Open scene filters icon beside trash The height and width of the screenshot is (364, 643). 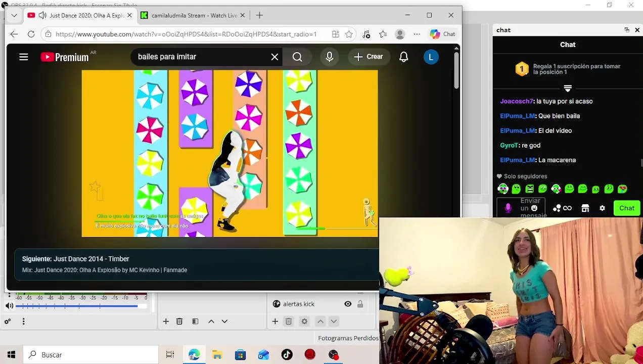[x=195, y=322]
